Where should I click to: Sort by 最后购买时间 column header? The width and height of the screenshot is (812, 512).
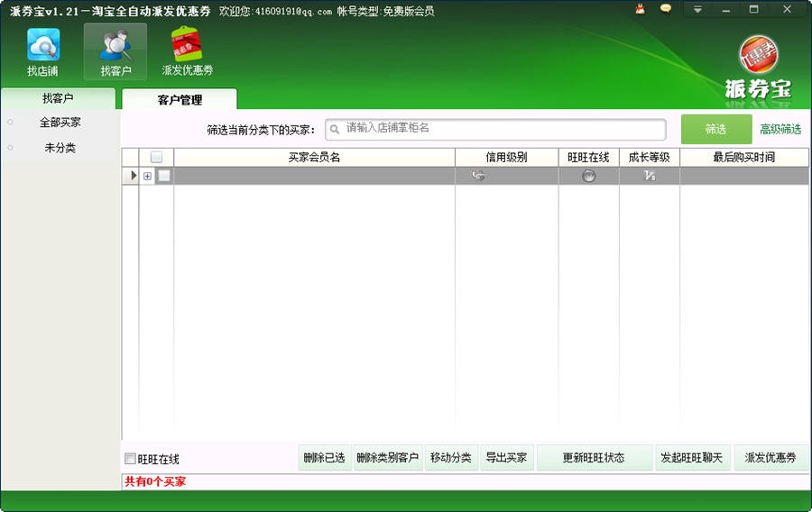point(744,157)
